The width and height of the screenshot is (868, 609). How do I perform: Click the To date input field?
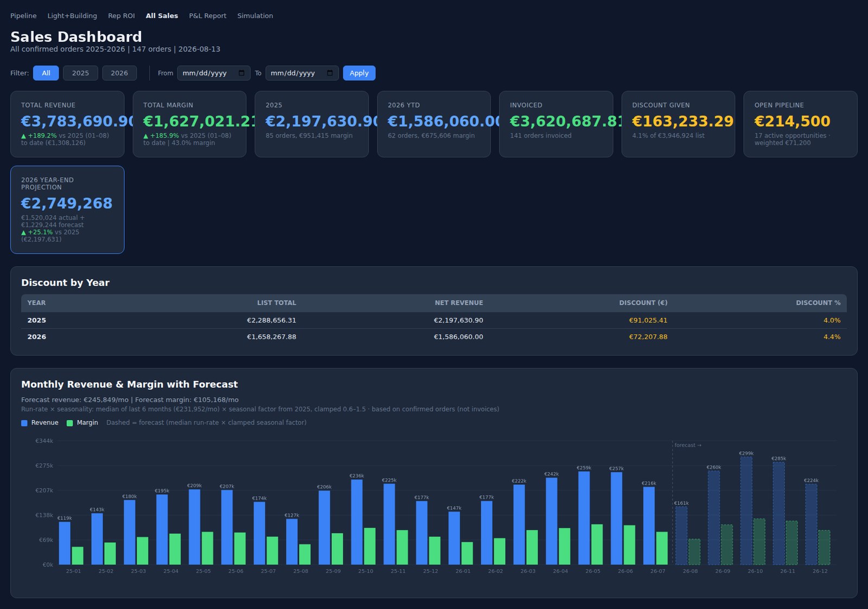coord(302,73)
